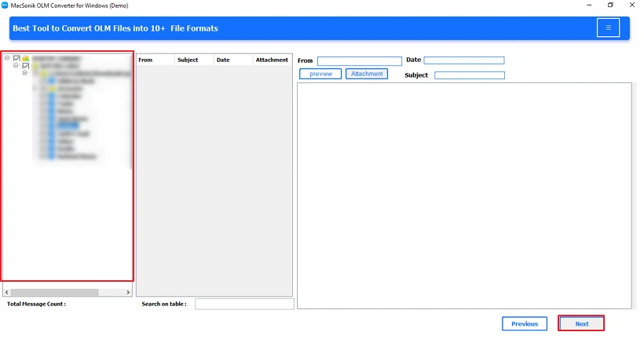644x343 pixels.
Task: Click the root folder icon in the tree
Action: 26,58
